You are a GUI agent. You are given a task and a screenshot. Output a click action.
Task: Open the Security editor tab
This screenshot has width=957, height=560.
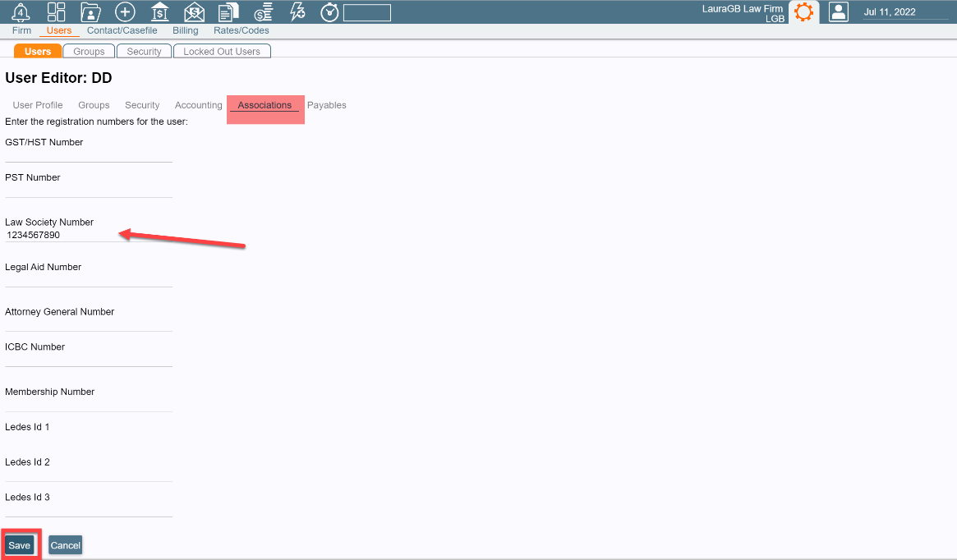[142, 105]
